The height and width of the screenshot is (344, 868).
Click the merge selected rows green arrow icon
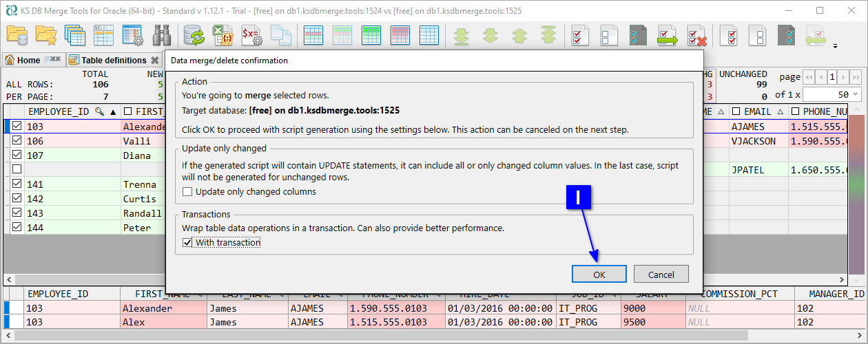(667, 35)
